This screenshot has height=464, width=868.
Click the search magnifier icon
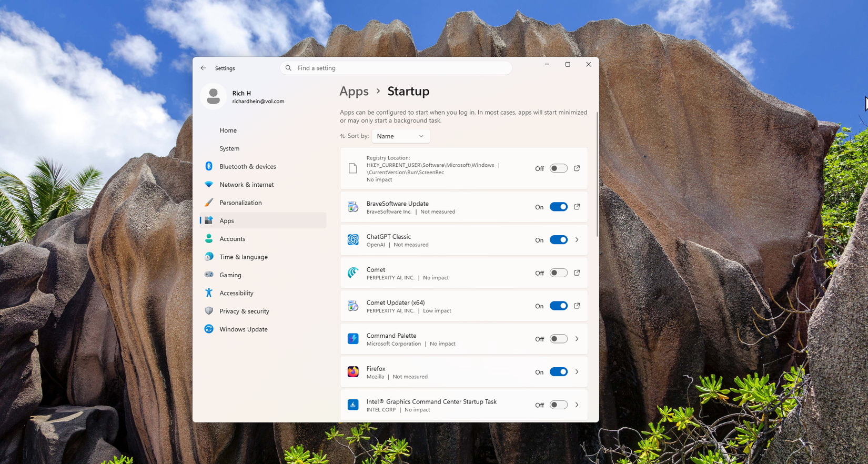point(288,68)
